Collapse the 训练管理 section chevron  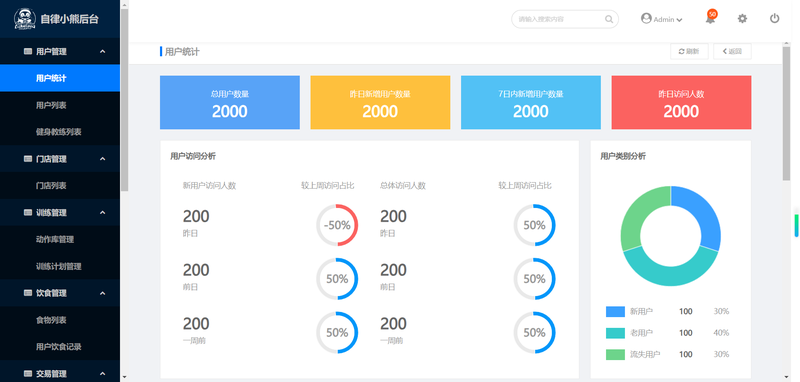[103, 213]
